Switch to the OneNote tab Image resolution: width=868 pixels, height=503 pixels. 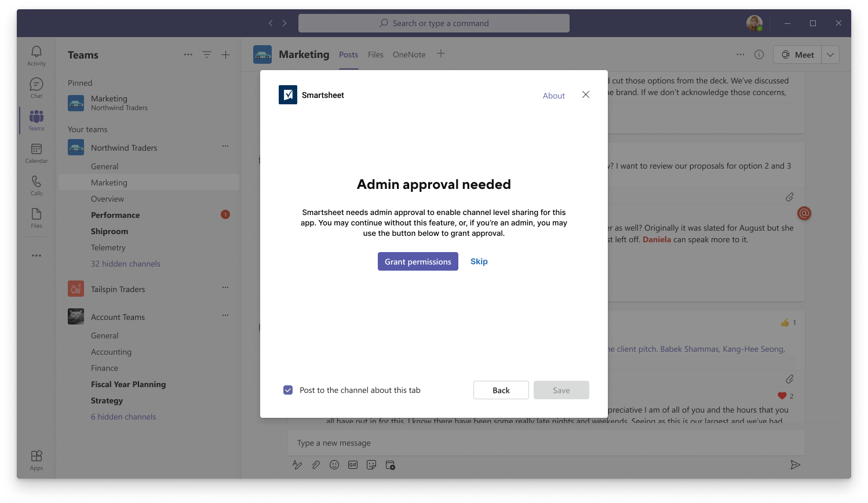tap(409, 54)
